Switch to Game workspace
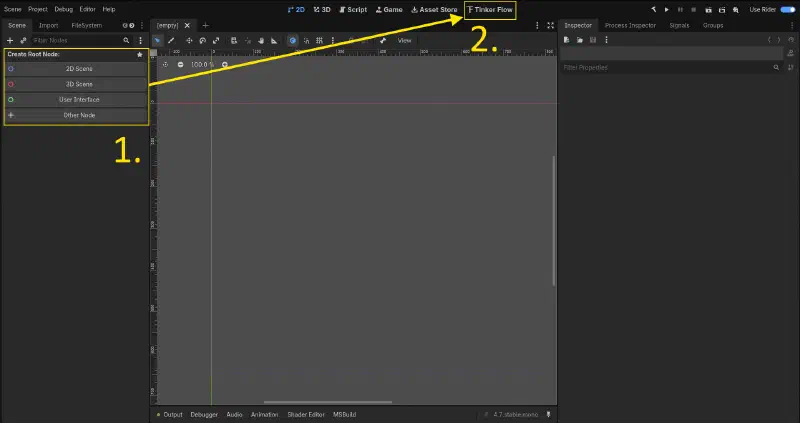 (x=389, y=10)
